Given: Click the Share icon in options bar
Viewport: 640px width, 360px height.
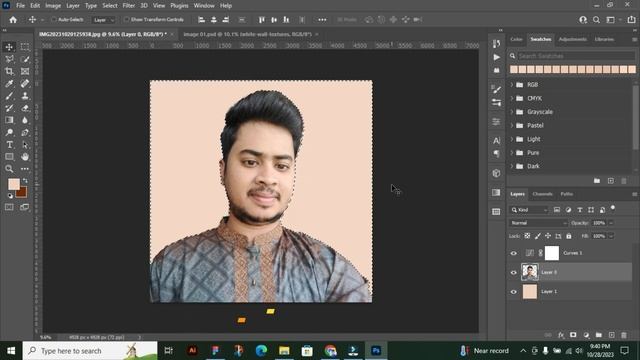Looking at the screenshot, I should [631, 20].
